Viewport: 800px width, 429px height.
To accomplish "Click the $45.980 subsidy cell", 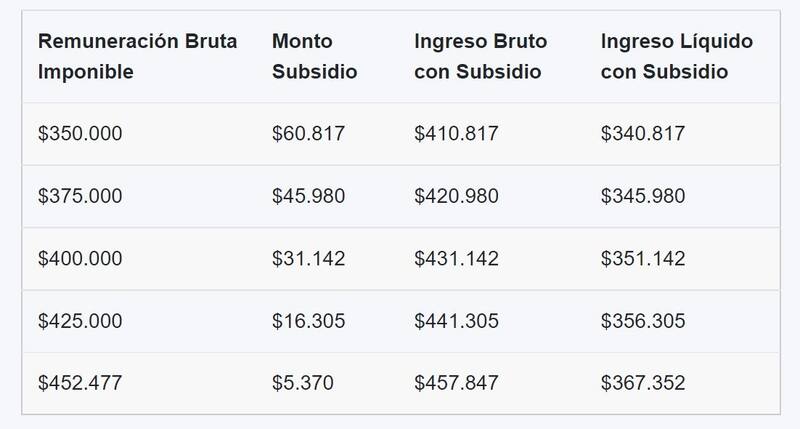I will pos(308,196).
